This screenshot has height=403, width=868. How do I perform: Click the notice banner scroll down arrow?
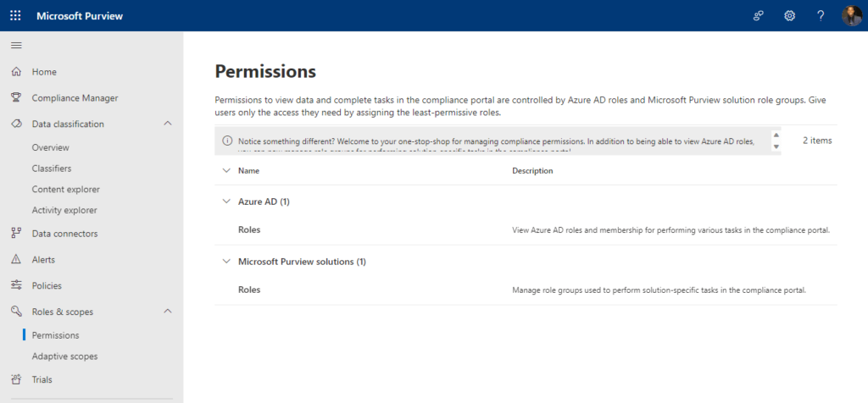(776, 146)
